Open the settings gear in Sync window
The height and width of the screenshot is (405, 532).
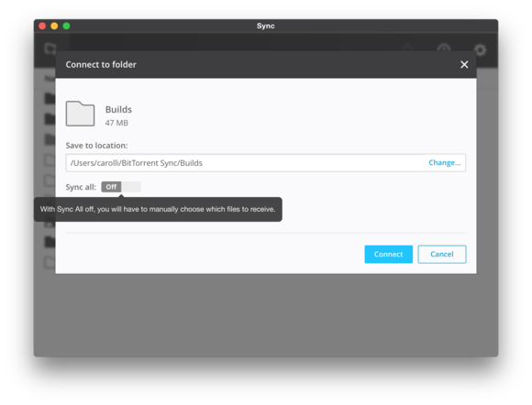click(480, 50)
